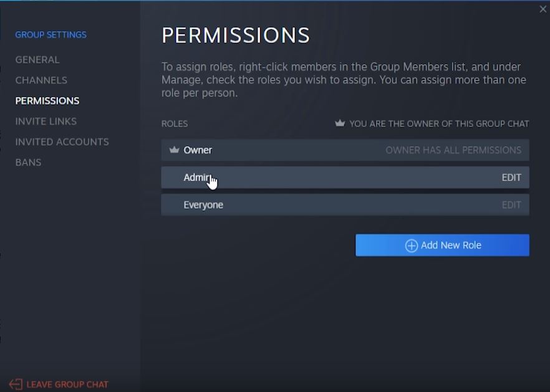Edit the Everyone role permissions
The width and height of the screenshot is (550, 392).
[x=511, y=205]
